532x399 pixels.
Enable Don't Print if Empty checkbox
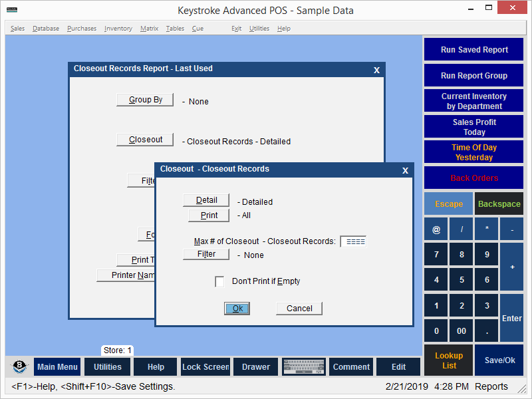219,282
